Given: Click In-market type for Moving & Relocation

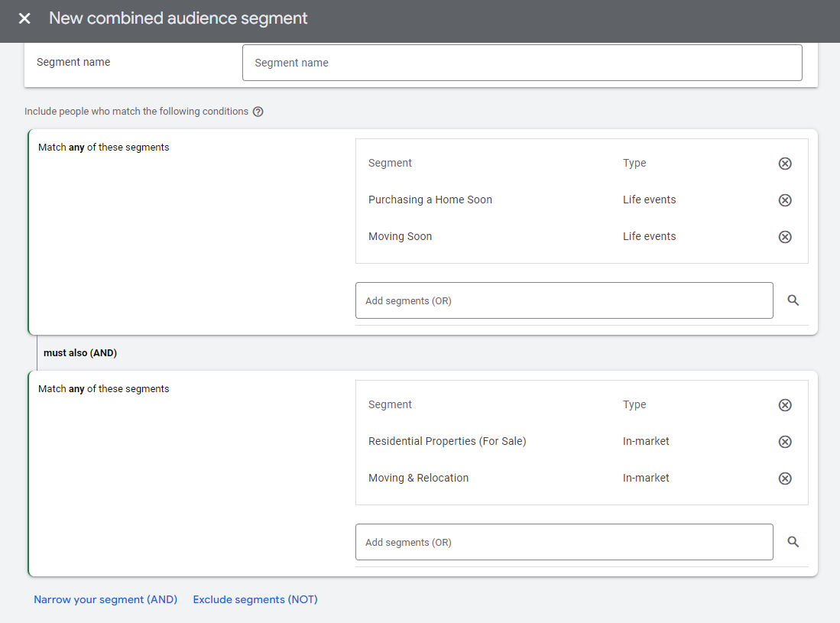Looking at the screenshot, I should (646, 478).
